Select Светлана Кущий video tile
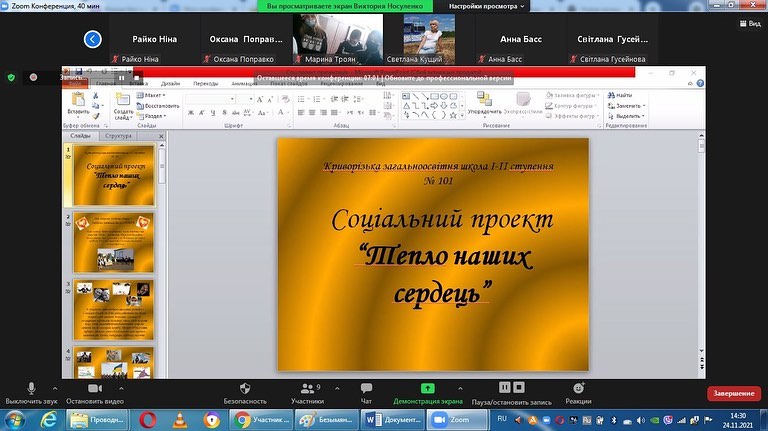 click(x=429, y=39)
